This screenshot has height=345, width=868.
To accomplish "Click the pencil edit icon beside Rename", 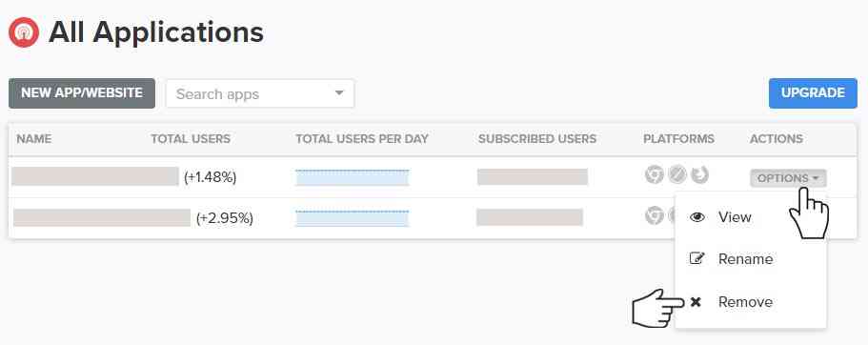I will point(696,258).
